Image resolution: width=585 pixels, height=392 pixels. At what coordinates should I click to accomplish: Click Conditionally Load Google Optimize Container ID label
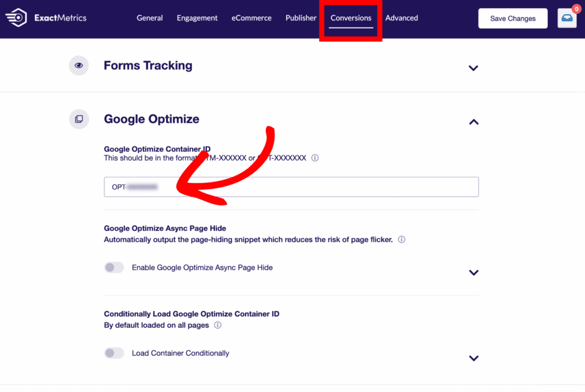(x=191, y=314)
